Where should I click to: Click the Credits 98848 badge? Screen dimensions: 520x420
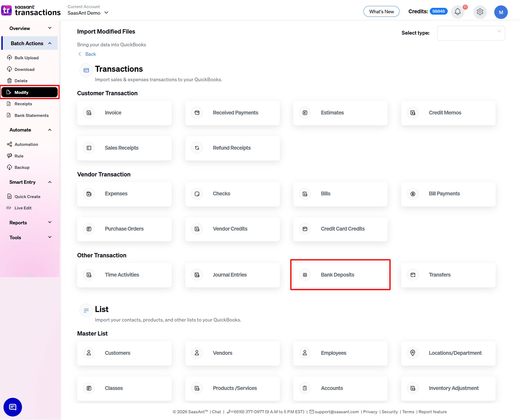pos(439,11)
